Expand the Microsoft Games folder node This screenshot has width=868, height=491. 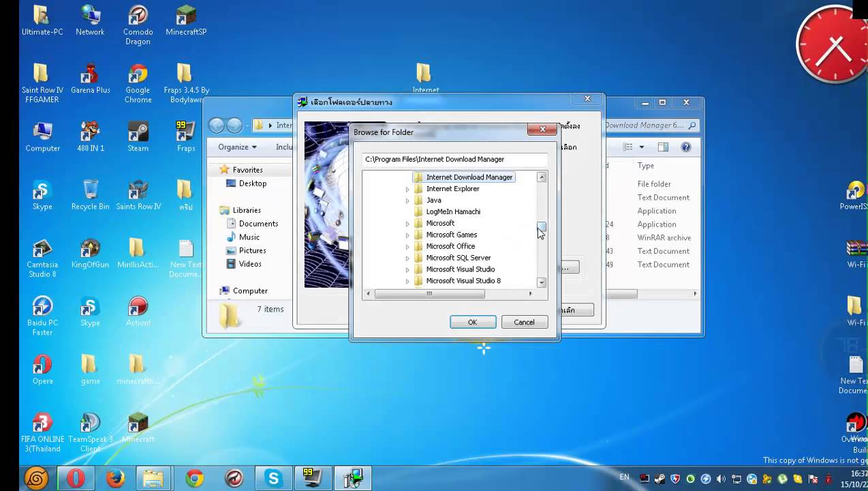coord(407,235)
